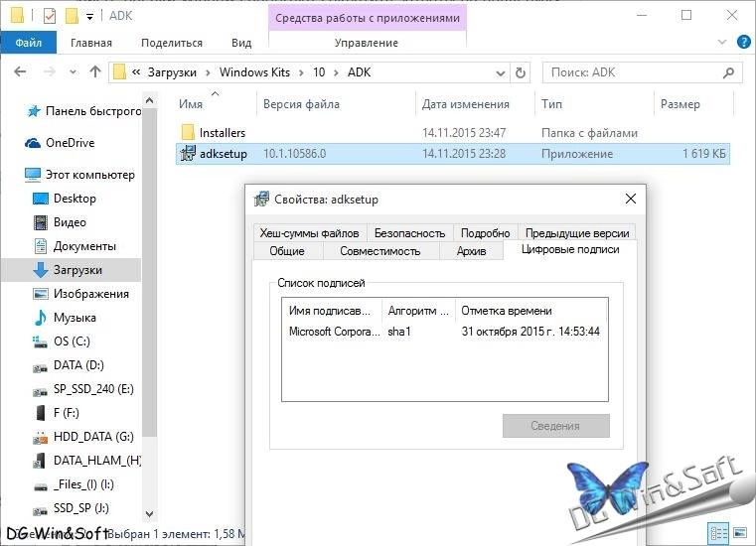Switch to Безопасность tab
The height and width of the screenshot is (546, 756).
[410, 233]
